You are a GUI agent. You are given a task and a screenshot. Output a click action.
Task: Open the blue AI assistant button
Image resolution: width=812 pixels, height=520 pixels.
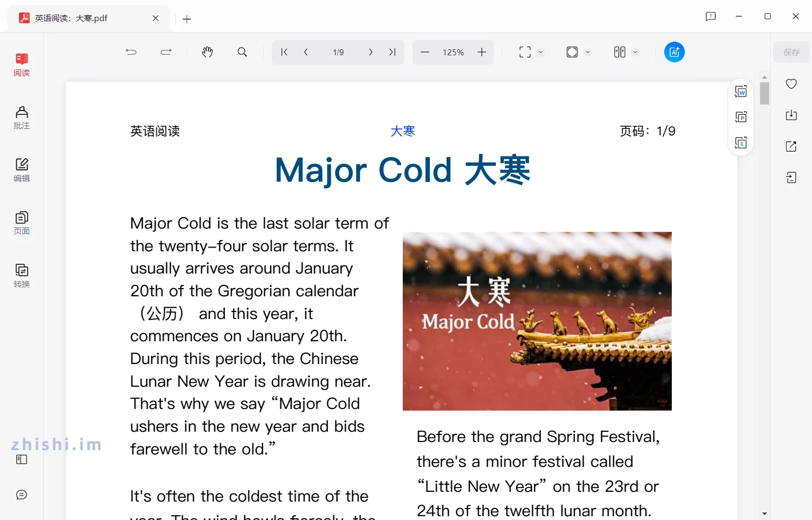675,52
